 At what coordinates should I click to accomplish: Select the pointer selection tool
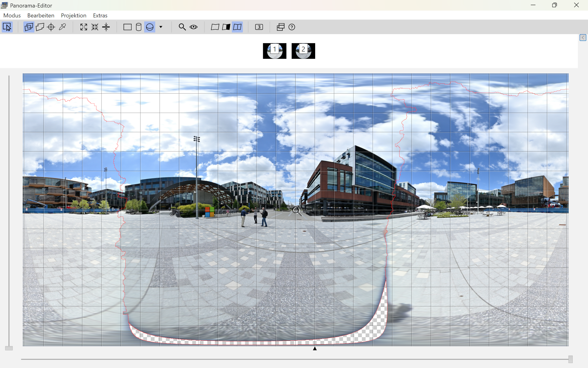point(7,27)
